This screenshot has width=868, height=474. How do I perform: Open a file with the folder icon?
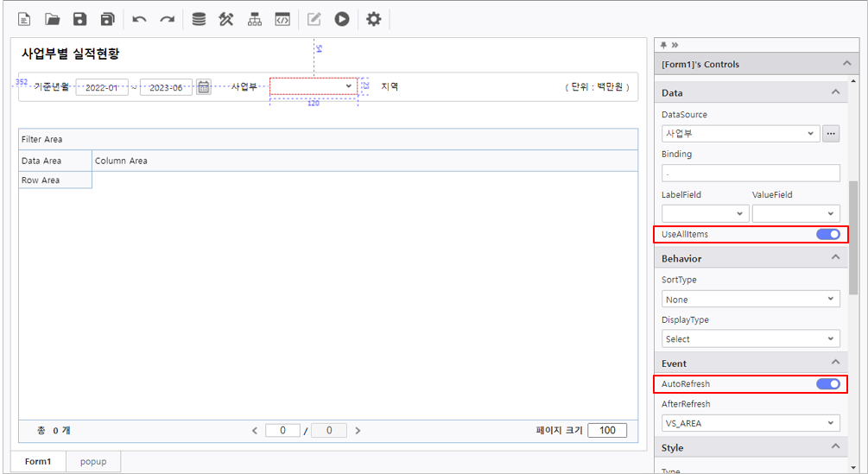[x=52, y=19]
